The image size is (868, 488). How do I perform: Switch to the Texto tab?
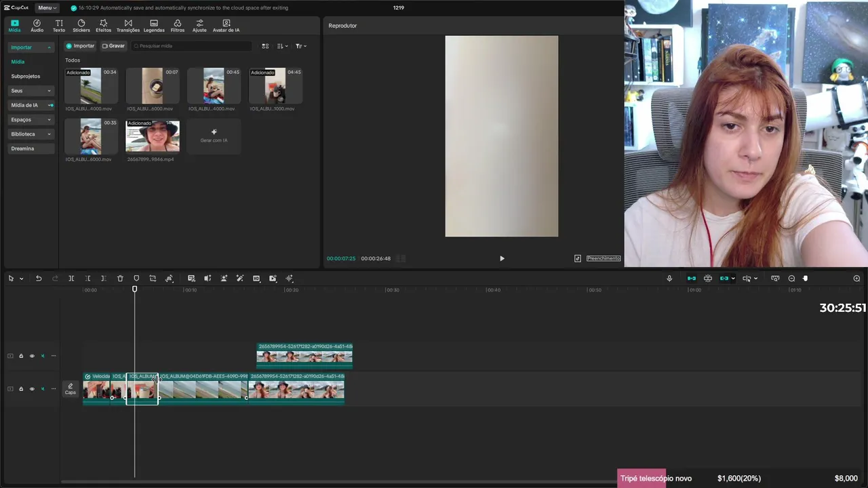tap(59, 26)
